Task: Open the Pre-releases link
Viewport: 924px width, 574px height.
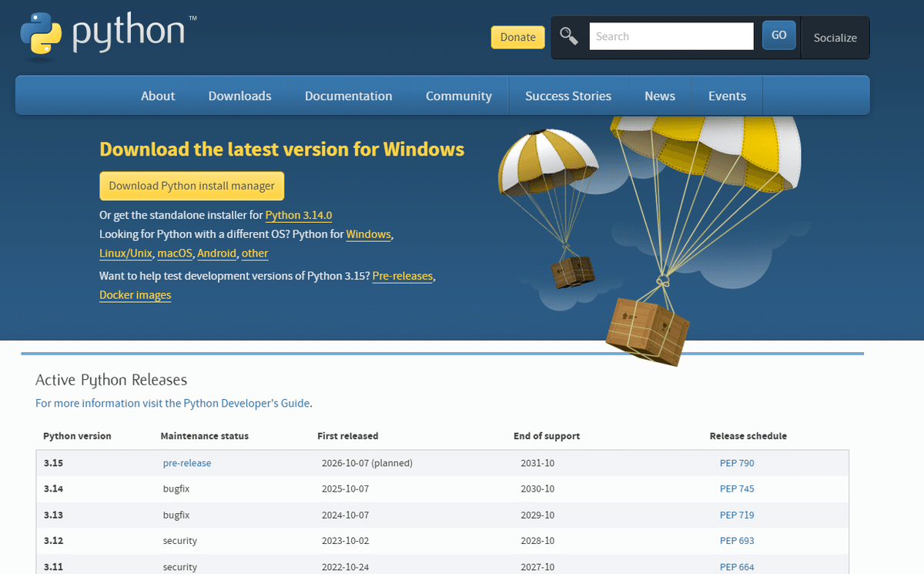Action: tap(402, 276)
